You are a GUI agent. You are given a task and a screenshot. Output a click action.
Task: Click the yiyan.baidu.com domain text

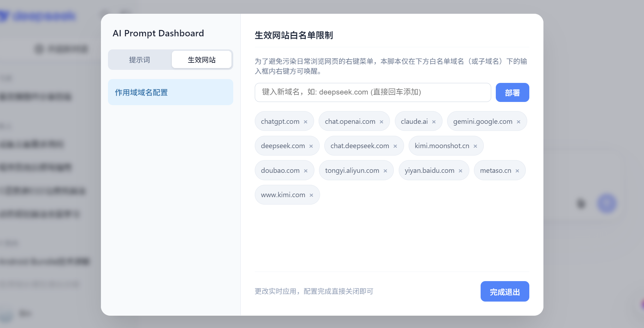429,170
